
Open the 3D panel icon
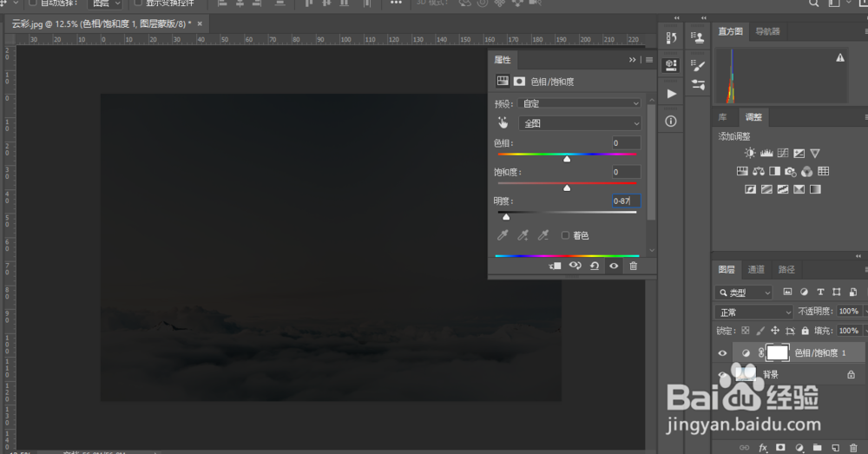671,65
